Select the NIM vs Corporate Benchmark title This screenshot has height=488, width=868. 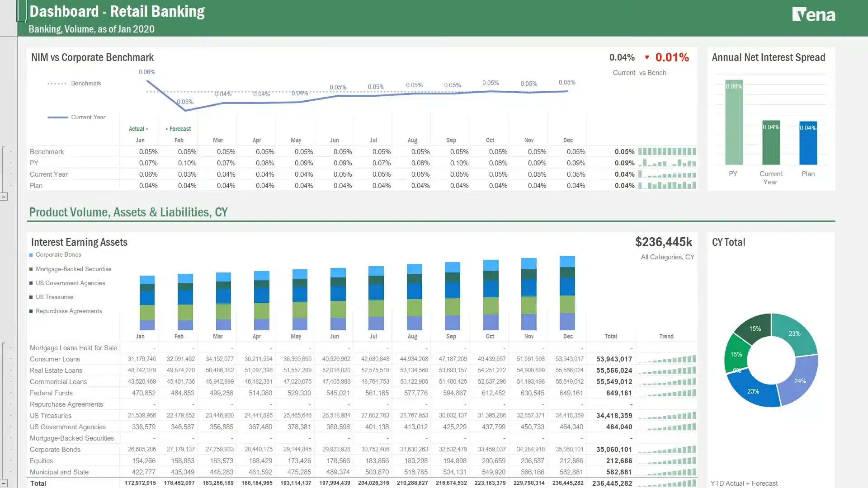pyautogui.click(x=92, y=57)
